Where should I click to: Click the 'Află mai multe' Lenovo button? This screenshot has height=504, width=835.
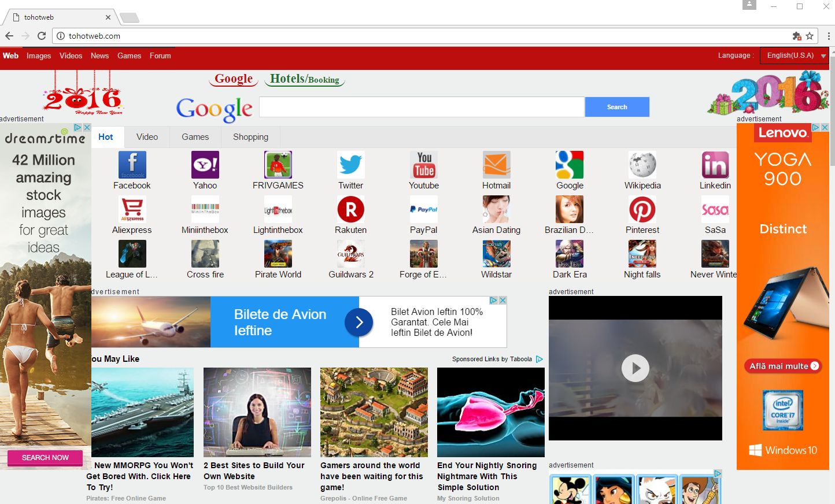coord(782,366)
